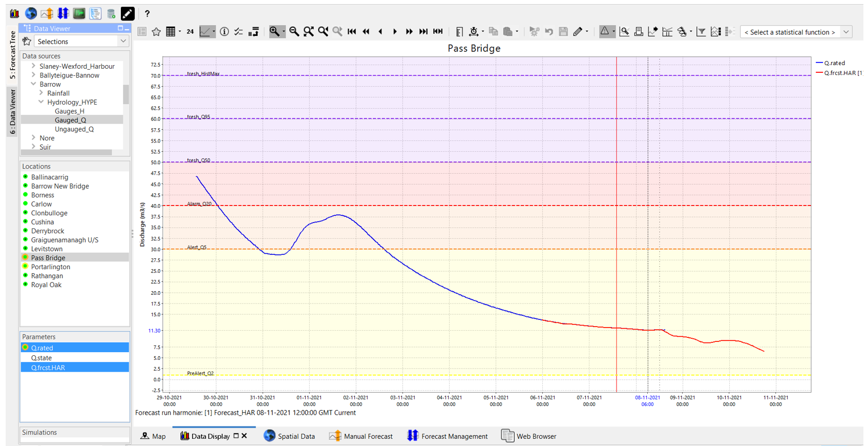Screen dimensions: 868x446
Task: Click the blue globe Spatial Data toolbar icon
Action: 31,13
